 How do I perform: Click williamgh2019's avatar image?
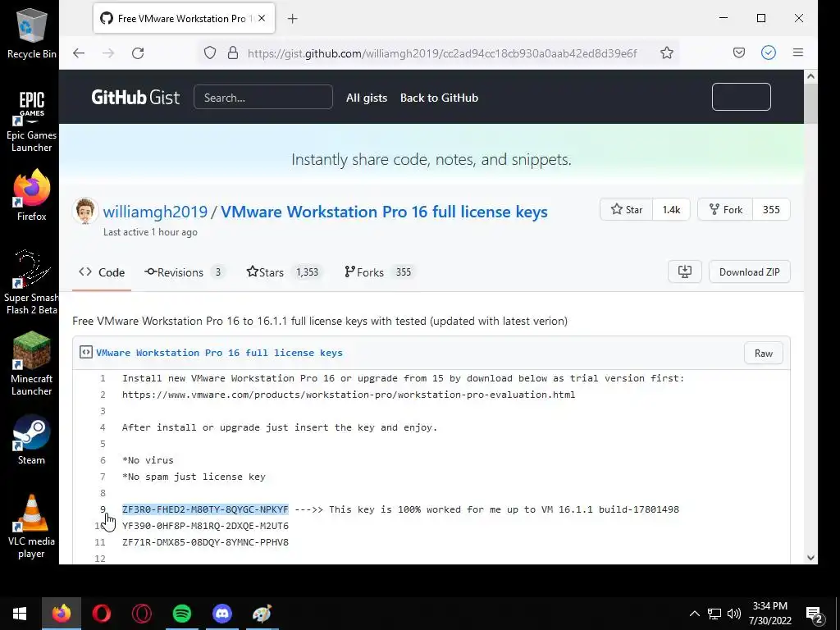point(85,211)
